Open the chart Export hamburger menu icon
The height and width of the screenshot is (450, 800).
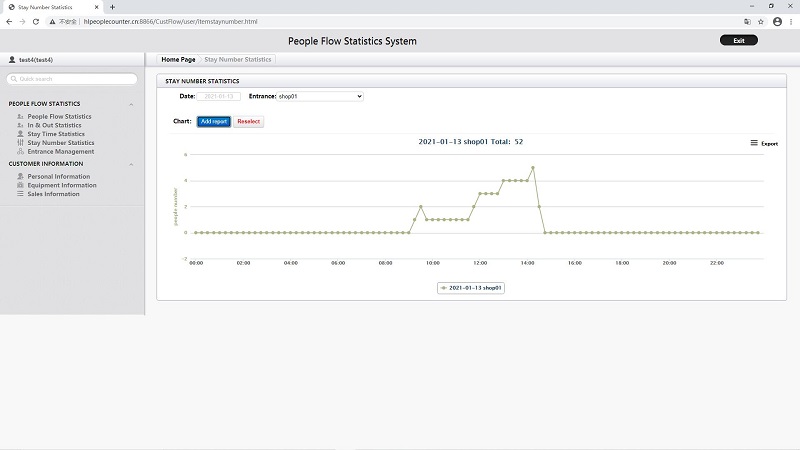[754, 143]
